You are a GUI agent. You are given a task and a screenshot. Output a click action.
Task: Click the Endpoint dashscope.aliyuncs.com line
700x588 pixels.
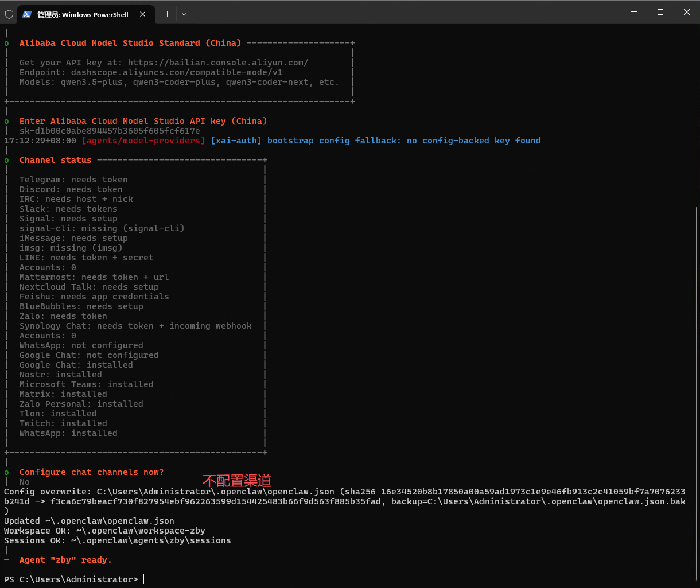pos(151,72)
